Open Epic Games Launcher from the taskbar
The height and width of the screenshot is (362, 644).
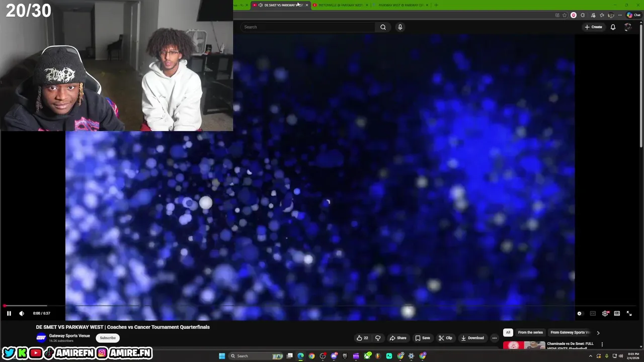click(345, 356)
